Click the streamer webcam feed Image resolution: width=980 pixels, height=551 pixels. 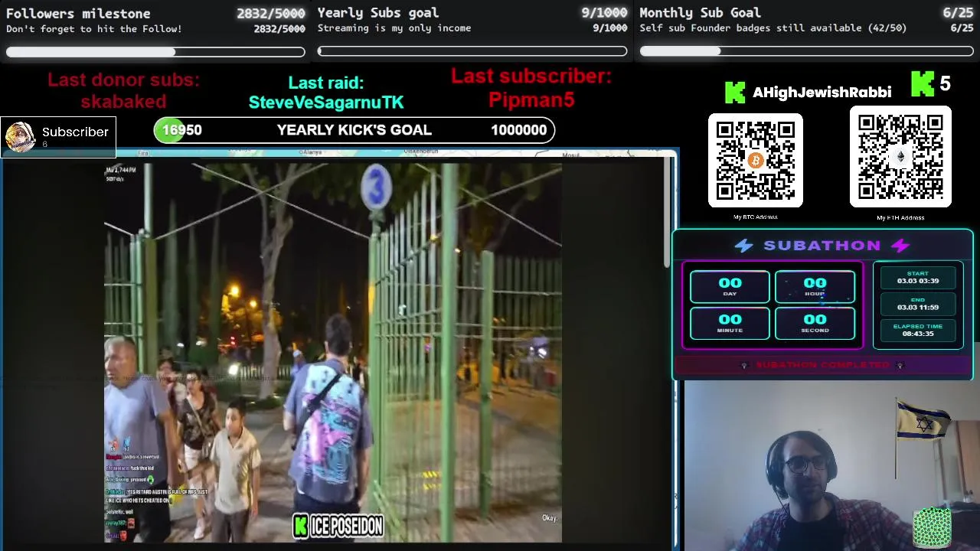point(830,465)
